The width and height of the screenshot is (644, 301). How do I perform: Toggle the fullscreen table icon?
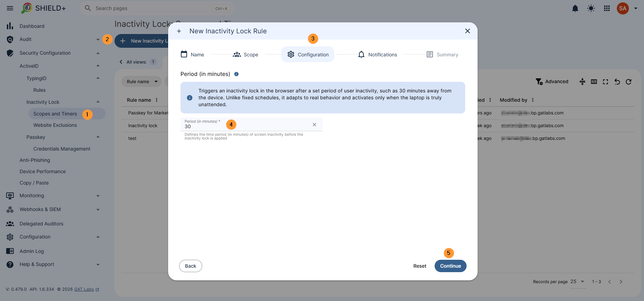605,81
